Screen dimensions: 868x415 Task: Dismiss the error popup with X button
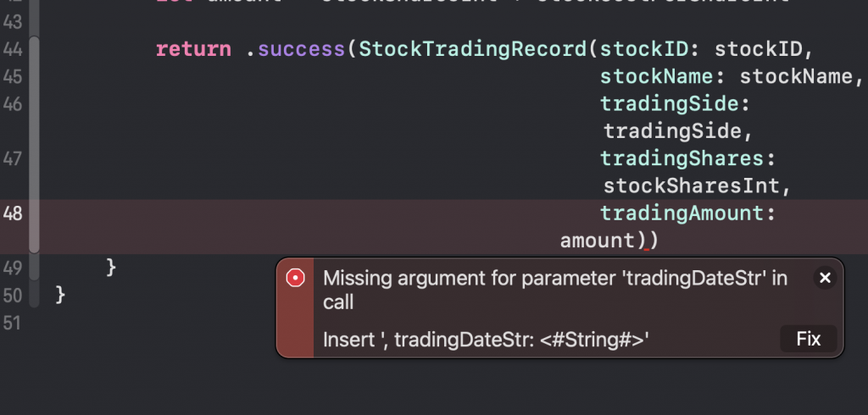coord(825,278)
